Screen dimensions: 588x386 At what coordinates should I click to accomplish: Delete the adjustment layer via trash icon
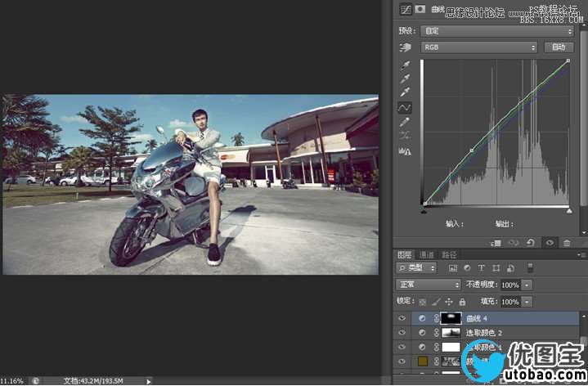(x=567, y=243)
